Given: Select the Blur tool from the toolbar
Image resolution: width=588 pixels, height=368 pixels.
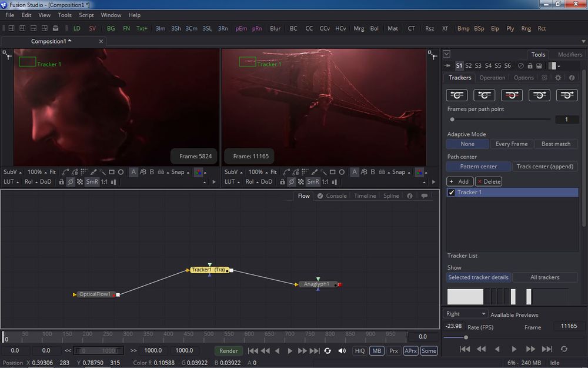Looking at the screenshot, I should coord(275,28).
